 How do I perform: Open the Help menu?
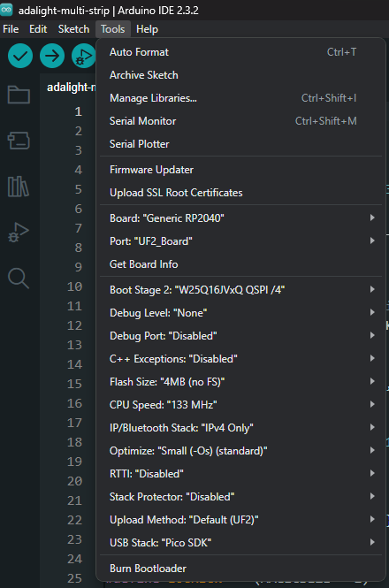(x=147, y=29)
